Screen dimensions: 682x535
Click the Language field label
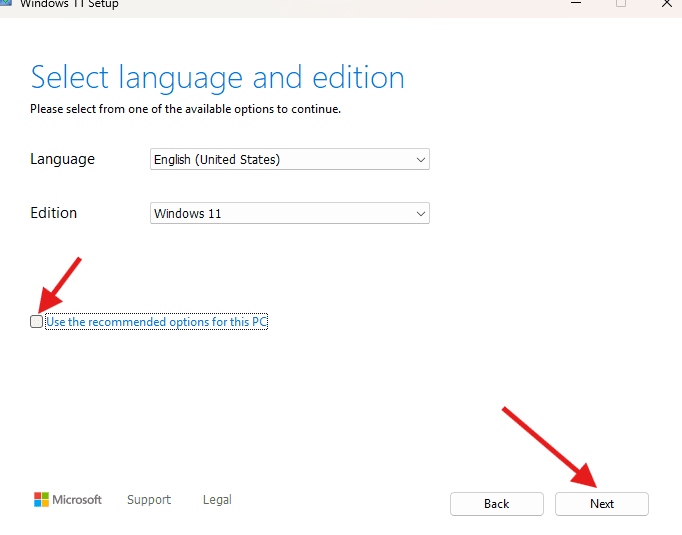pyautogui.click(x=62, y=159)
